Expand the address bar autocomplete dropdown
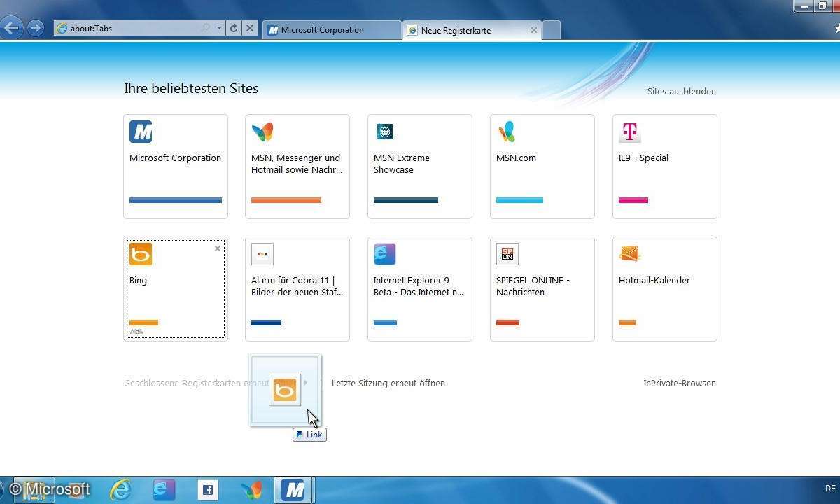840x504 pixels. tap(219, 29)
